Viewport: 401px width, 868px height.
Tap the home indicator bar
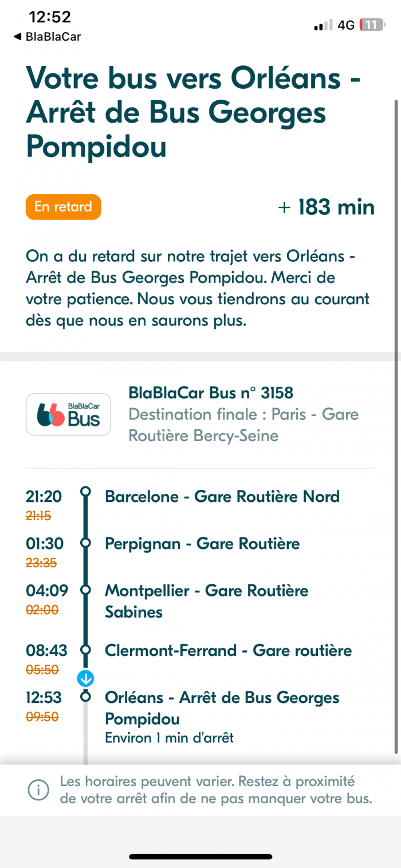[200, 857]
